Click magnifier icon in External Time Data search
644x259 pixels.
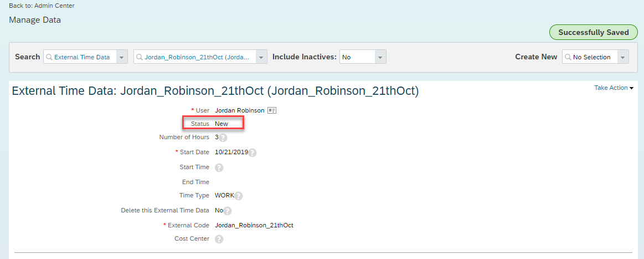(50, 57)
